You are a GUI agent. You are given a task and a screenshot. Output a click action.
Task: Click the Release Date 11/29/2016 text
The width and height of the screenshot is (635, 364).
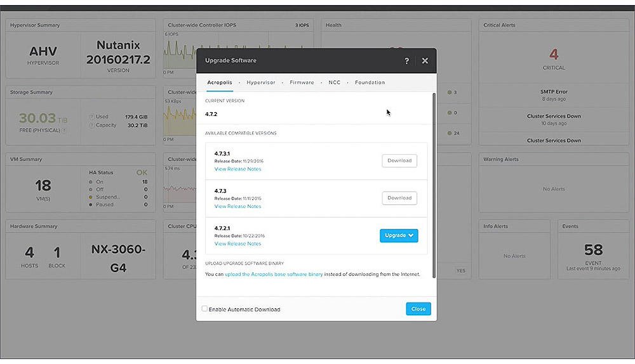point(239,161)
